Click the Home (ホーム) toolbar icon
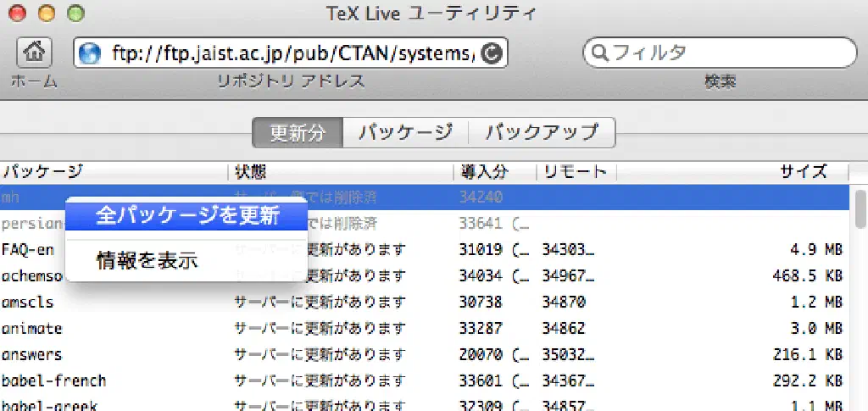Screen dimensions: 868x411 34,53
